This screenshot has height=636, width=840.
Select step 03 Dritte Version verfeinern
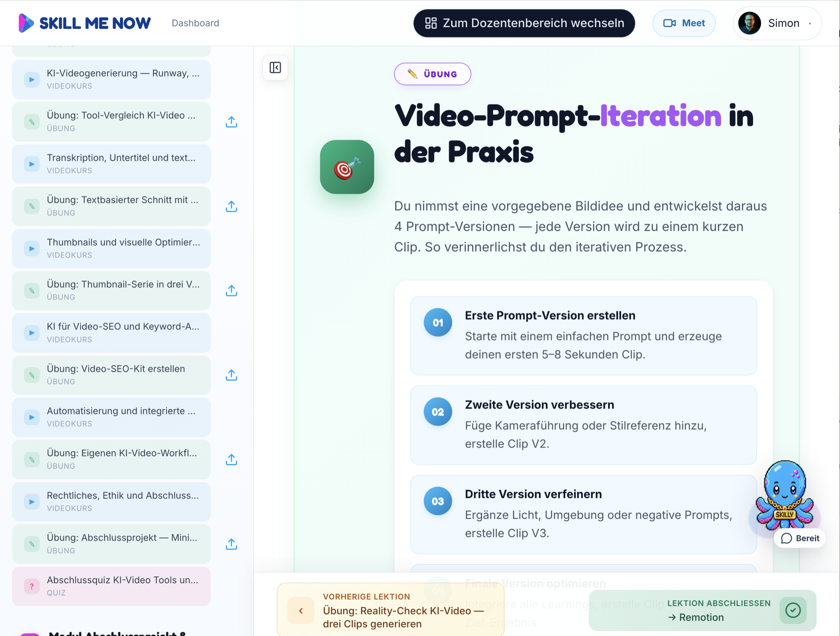tap(583, 514)
